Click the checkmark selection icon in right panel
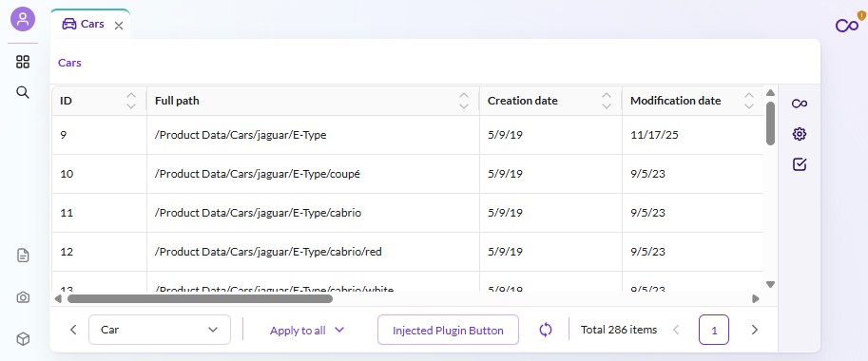The height and width of the screenshot is (361, 868). pyautogui.click(x=800, y=164)
